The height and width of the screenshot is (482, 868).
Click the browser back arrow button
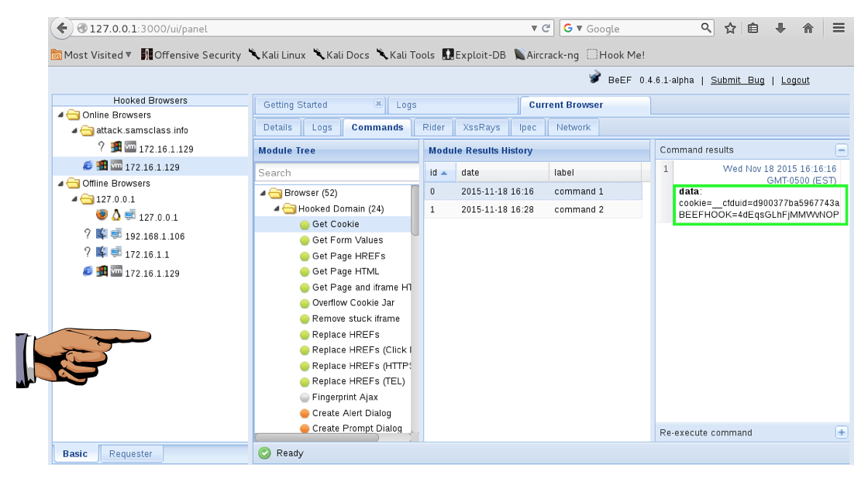pyautogui.click(x=62, y=28)
